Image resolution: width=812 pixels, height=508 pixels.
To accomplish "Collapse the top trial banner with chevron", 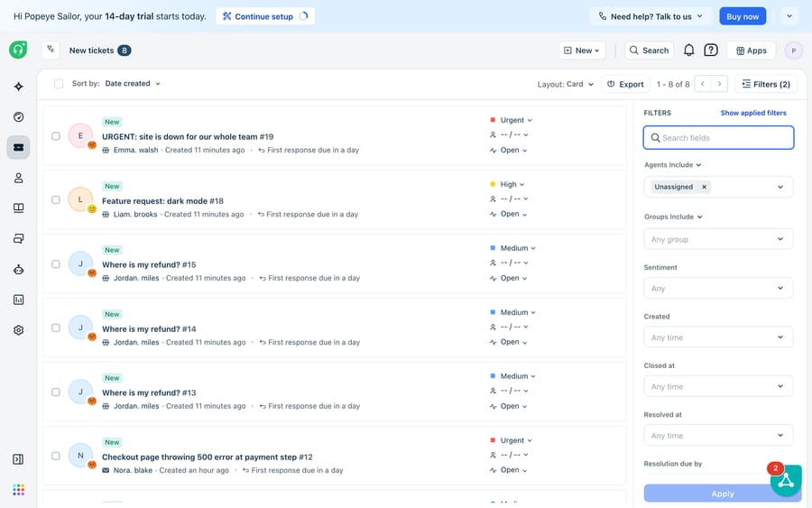I will point(789,16).
